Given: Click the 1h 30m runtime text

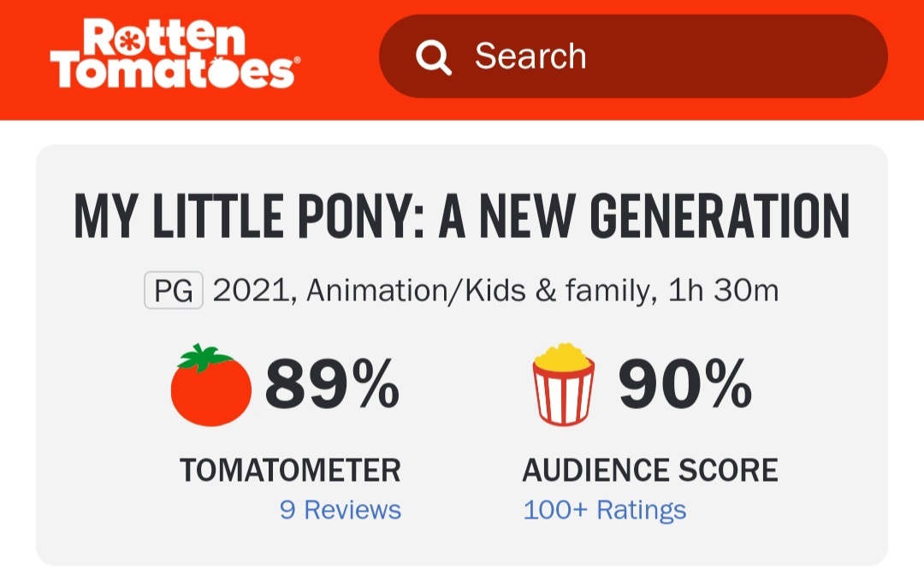Looking at the screenshot, I should point(725,292).
